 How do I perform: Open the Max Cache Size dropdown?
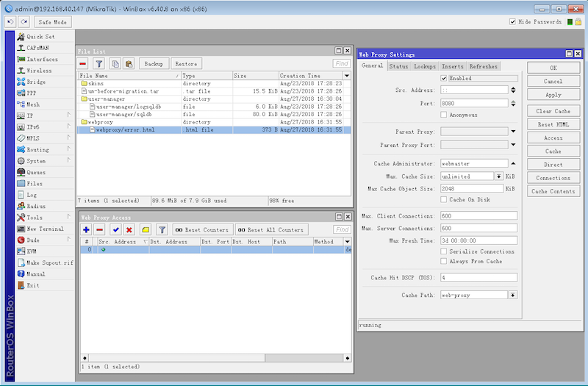(x=499, y=176)
